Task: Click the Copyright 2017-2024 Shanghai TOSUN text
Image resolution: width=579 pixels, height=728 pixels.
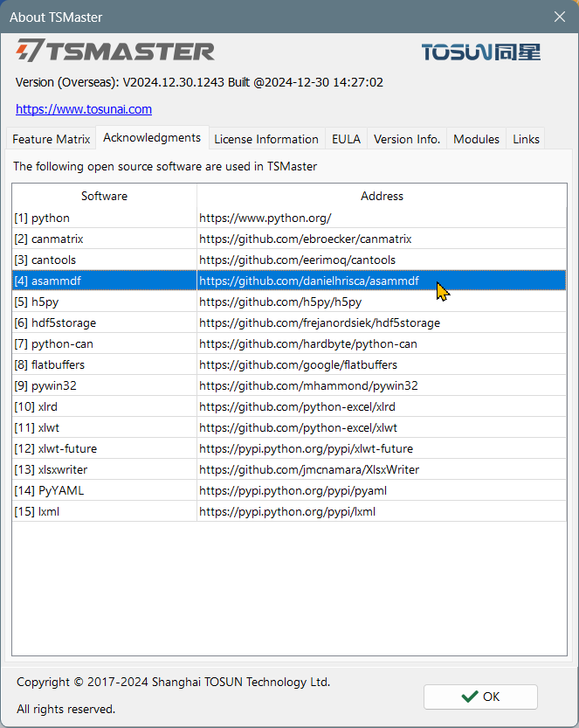Action: 173,682
